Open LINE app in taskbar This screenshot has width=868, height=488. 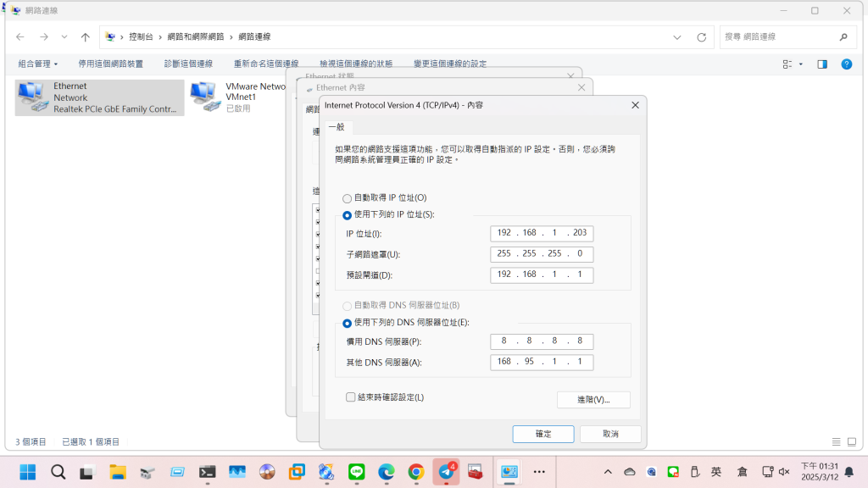coord(356,472)
